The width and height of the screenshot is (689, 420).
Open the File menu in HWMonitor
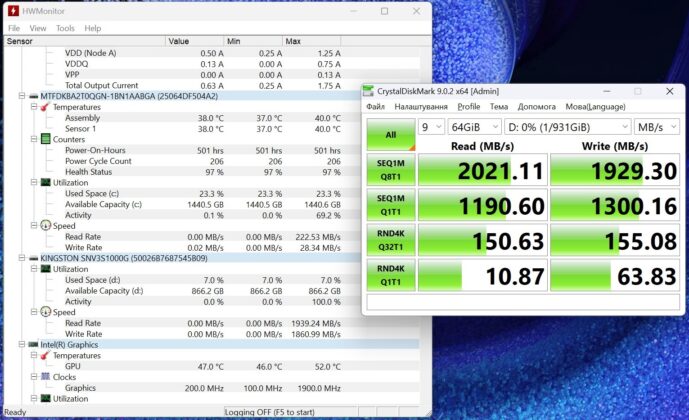pyautogui.click(x=14, y=28)
